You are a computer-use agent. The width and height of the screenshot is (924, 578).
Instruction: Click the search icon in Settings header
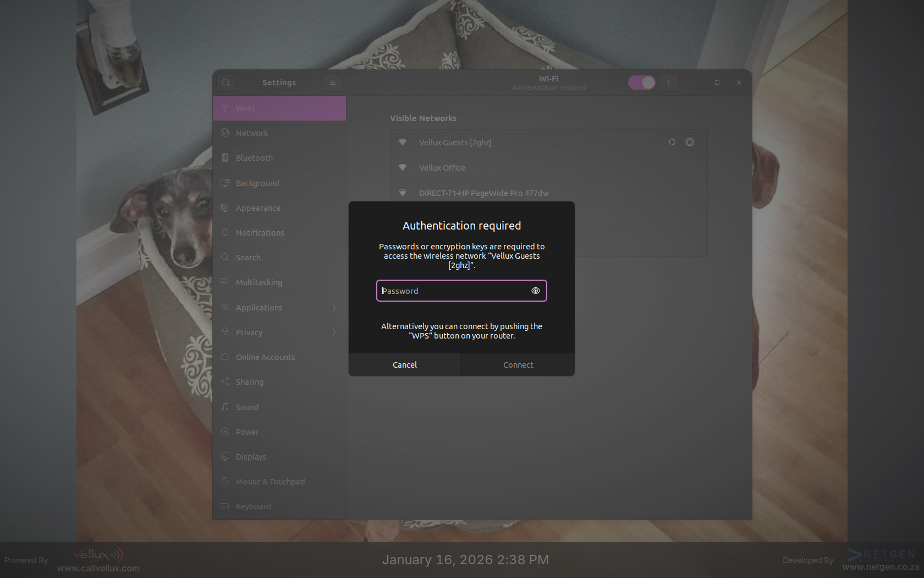(x=226, y=83)
